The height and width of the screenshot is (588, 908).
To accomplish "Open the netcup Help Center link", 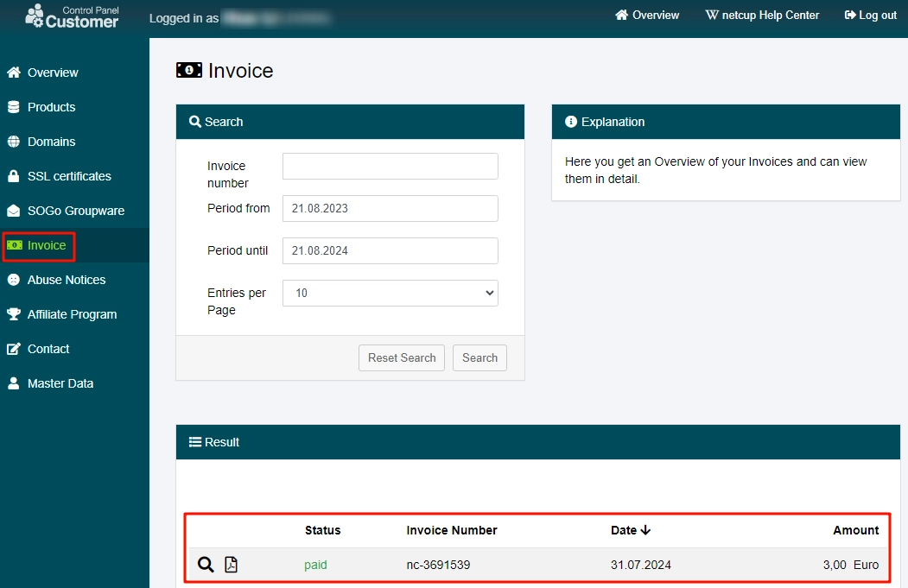I will (x=762, y=16).
